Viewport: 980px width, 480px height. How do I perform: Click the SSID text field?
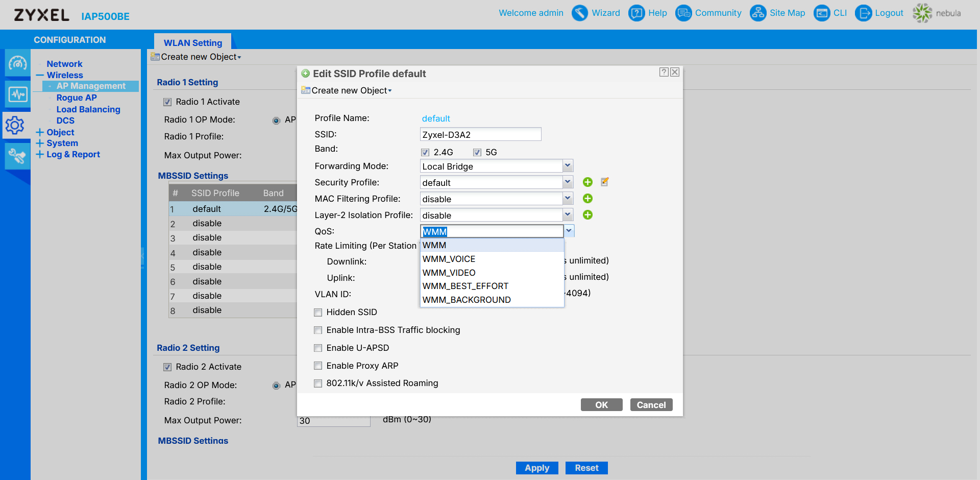click(x=480, y=135)
